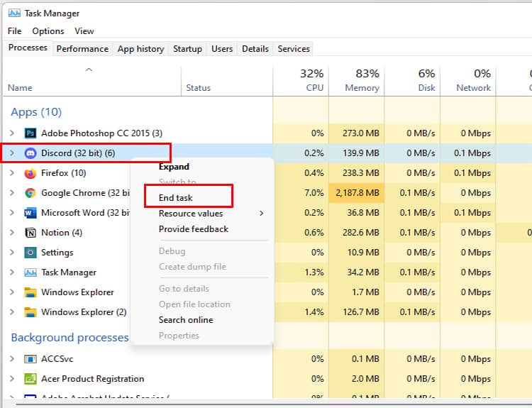Viewport: 532px width, 408px height.
Task: Sort by the Memory column header
Action: click(x=356, y=82)
